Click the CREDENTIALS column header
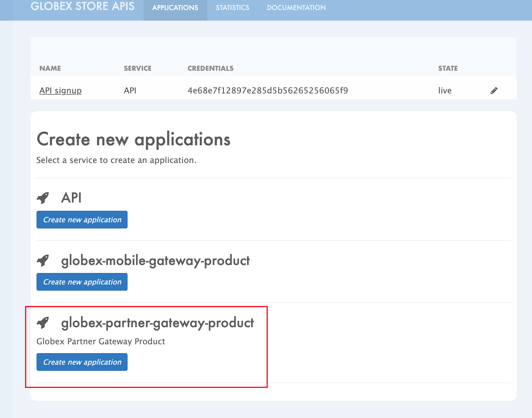Screen dimensions: 532x418 pos(211,68)
